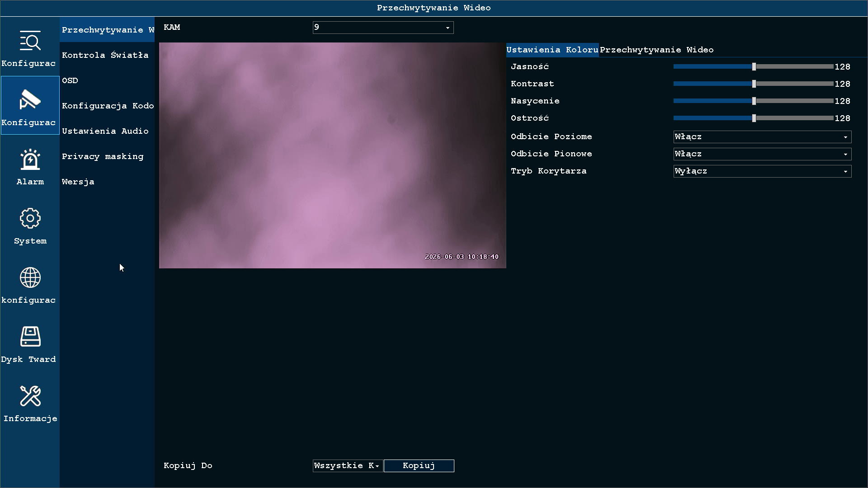Viewport: 868px width, 488px height.
Task: Open Ustawienia Audio submenu item
Action: (x=107, y=131)
